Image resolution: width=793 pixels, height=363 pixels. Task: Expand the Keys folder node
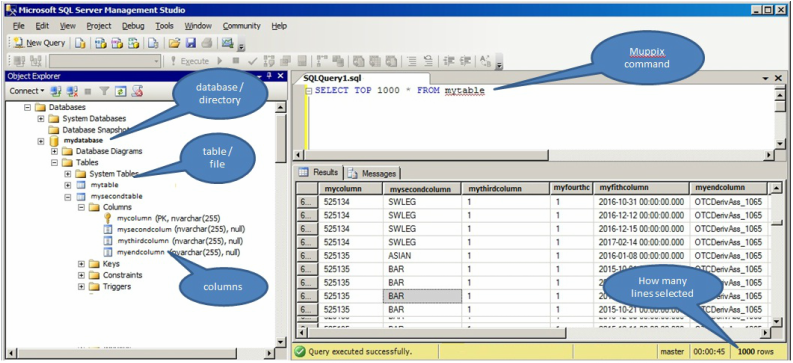click(81, 264)
